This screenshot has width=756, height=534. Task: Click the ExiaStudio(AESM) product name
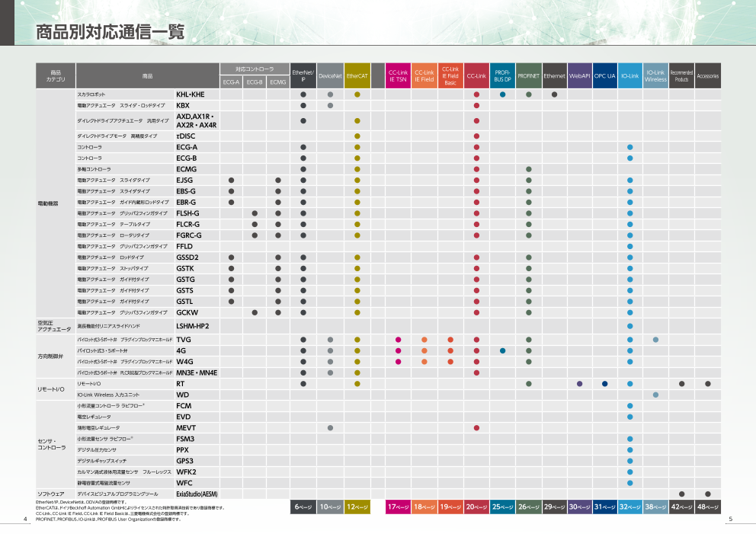(x=197, y=494)
